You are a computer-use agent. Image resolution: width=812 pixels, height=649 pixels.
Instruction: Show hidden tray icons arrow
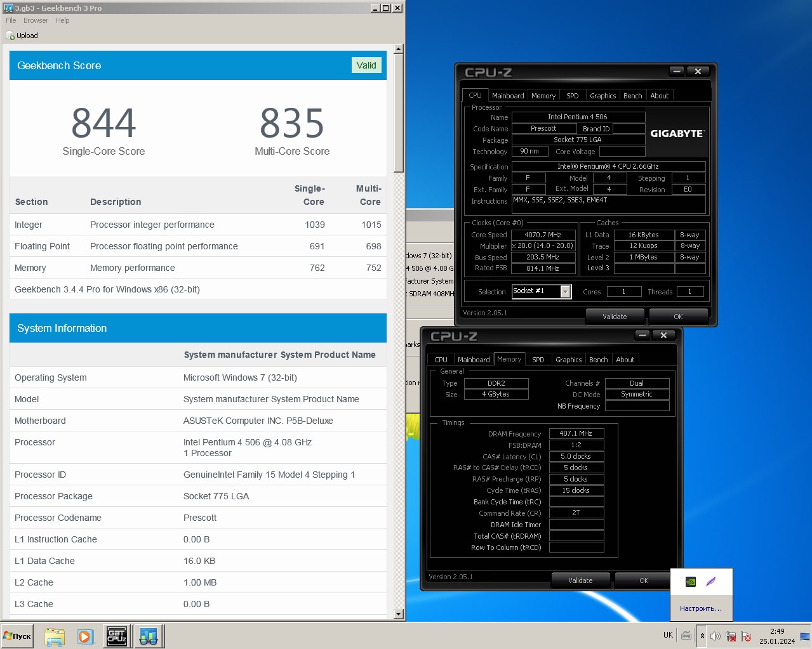coord(702,636)
